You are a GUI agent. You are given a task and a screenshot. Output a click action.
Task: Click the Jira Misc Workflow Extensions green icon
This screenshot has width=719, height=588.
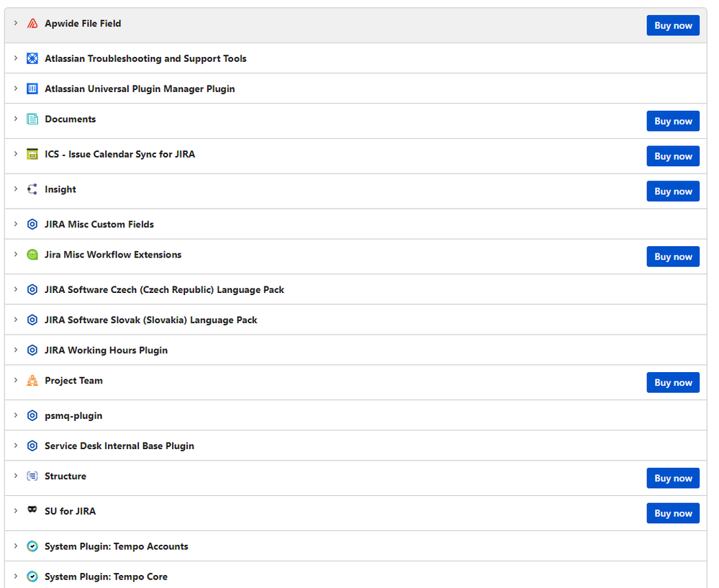(x=32, y=255)
